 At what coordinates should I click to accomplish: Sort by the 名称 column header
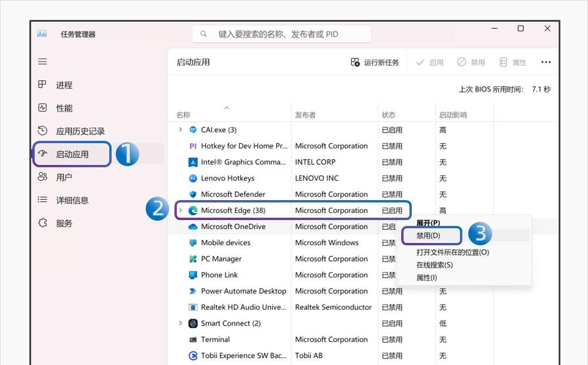(x=183, y=114)
